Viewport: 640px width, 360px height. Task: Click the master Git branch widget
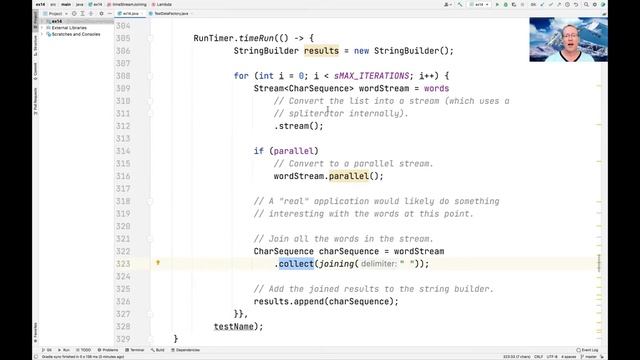(589, 357)
